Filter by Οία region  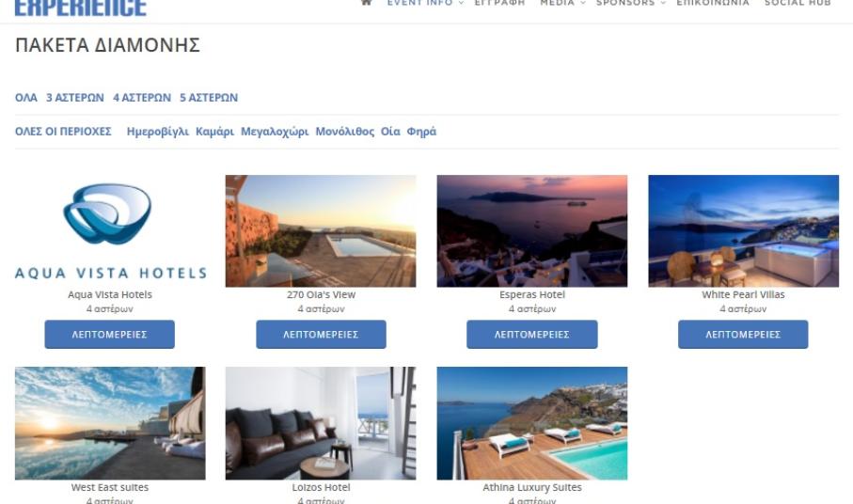[390, 131]
